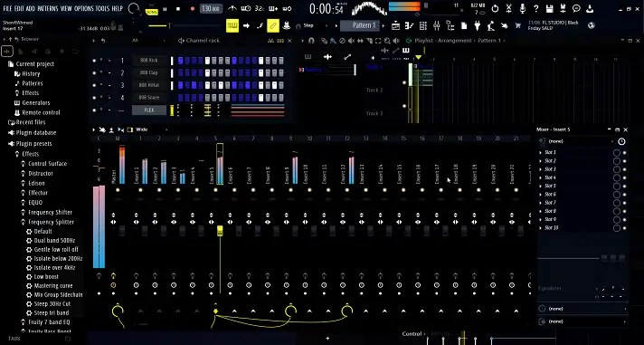Click the playlist zoom magnifier icon
644x345 pixels.
pyautogui.click(x=386, y=41)
